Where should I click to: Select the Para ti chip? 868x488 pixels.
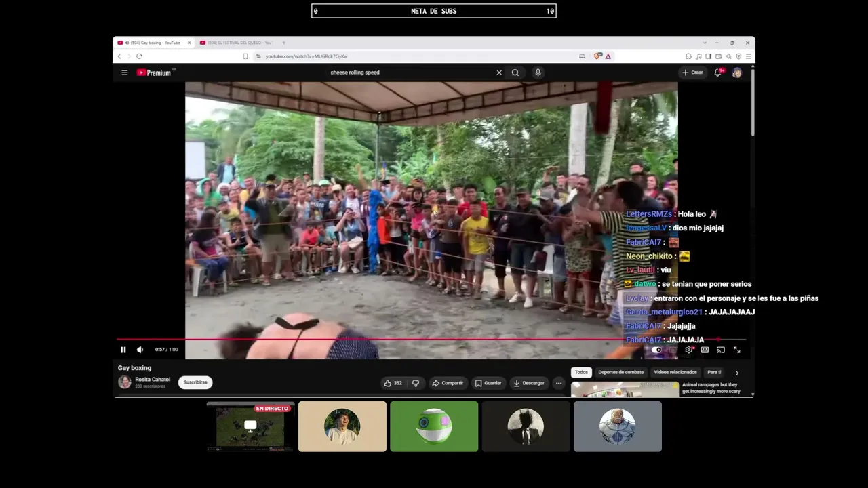(714, 372)
